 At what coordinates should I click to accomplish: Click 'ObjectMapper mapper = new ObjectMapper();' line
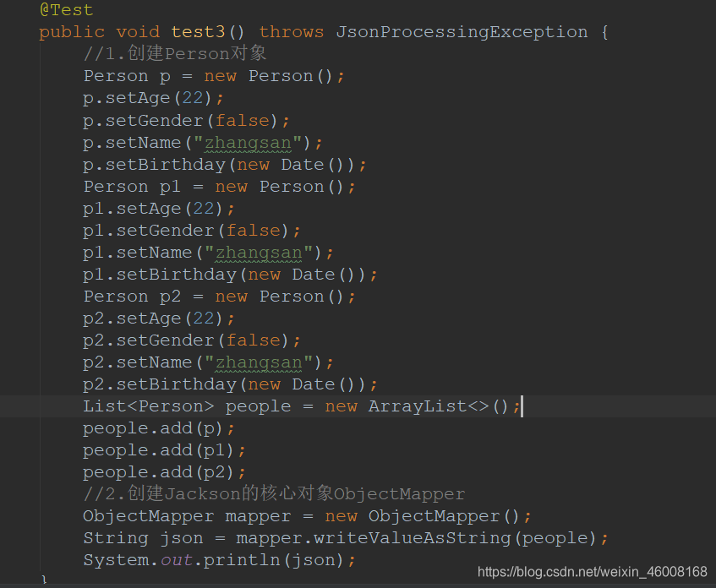(307, 516)
